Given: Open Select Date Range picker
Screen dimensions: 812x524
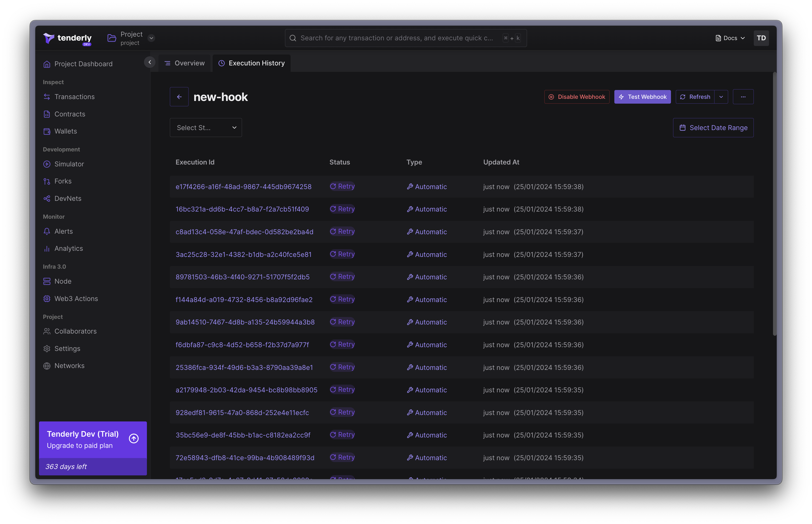Looking at the screenshot, I should tap(713, 128).
